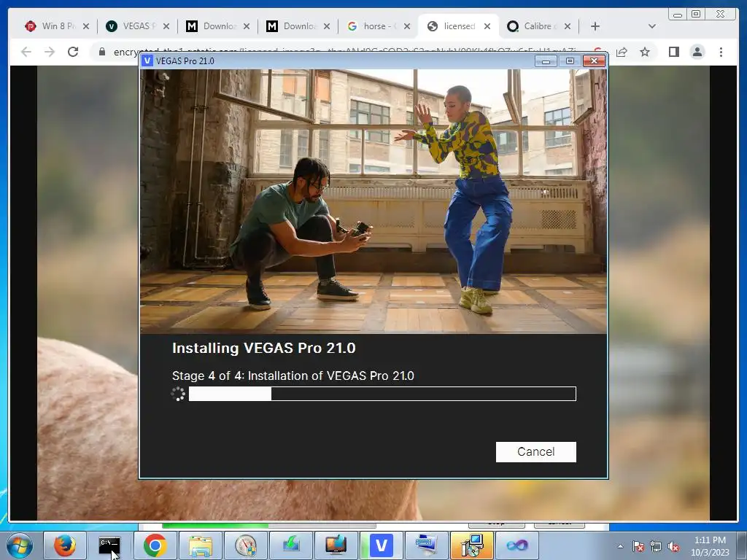The height and width of the screenshot is (560, 747).
Task: Close the horse Google tab
Action: tap(407, 26)
